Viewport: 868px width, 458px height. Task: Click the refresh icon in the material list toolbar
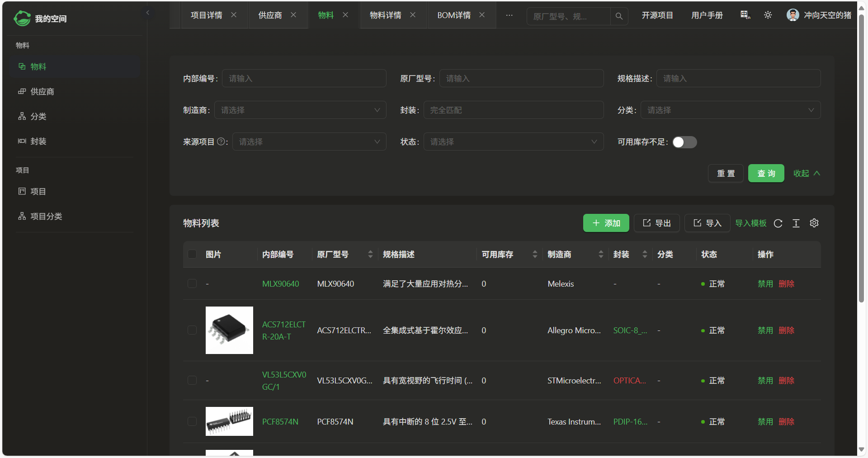click(778, 223)
